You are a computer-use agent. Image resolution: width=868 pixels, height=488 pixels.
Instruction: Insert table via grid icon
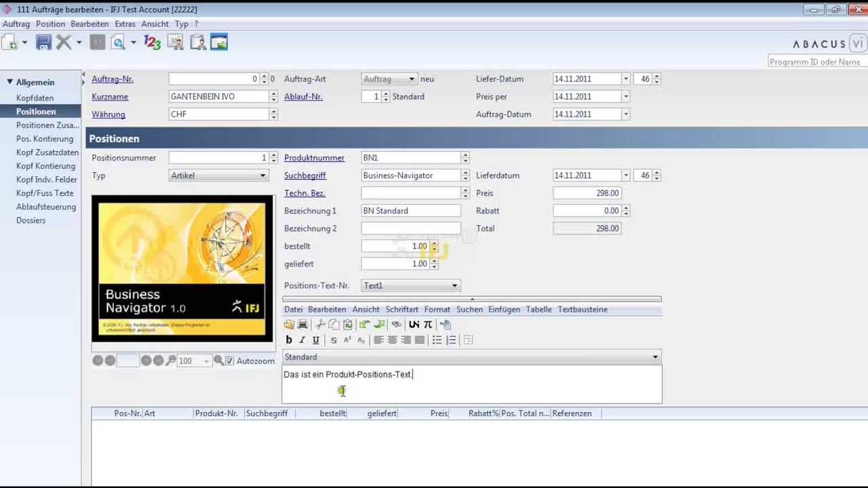[468, 340]
